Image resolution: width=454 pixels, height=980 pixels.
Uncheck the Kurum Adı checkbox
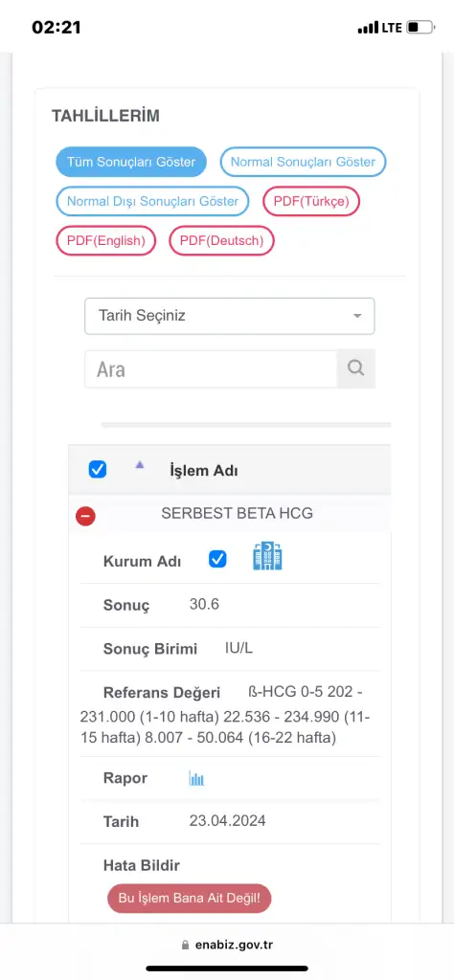point(217,559)
